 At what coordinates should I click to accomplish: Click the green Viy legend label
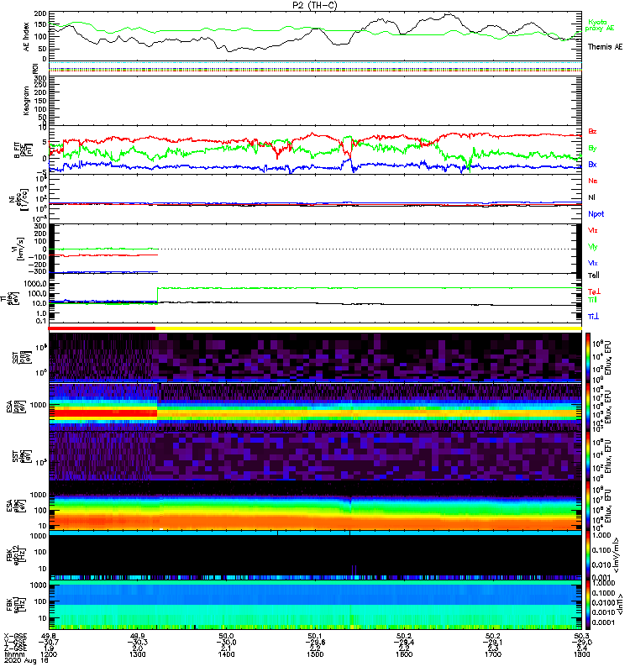[592, 247]
